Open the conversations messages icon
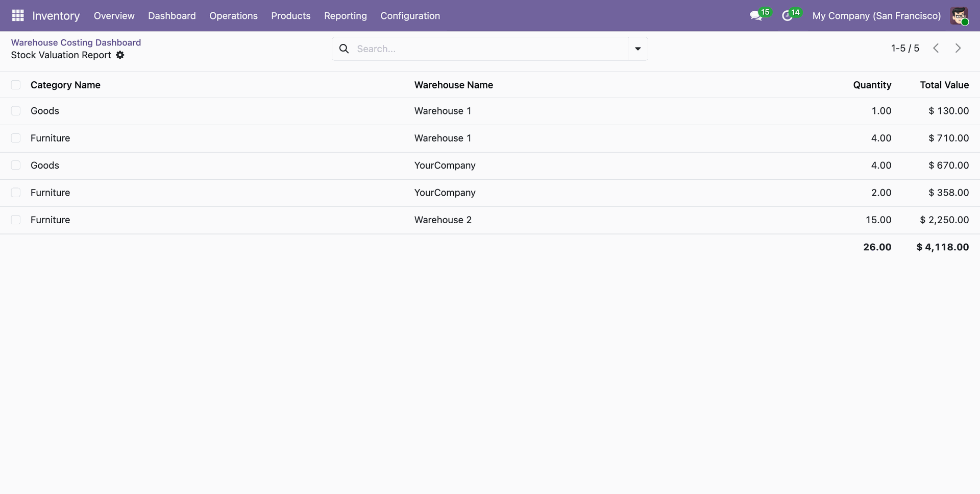980x494 pixels. coord(756,16)
